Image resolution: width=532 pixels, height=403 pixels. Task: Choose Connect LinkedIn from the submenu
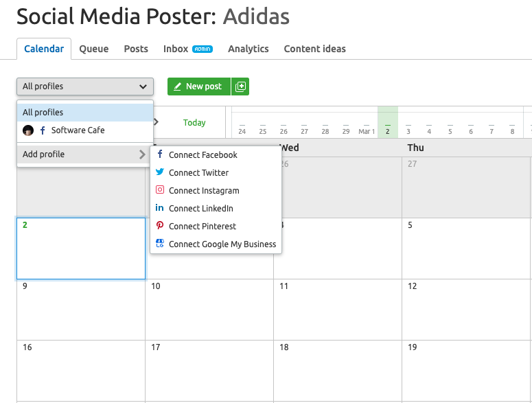200,208
